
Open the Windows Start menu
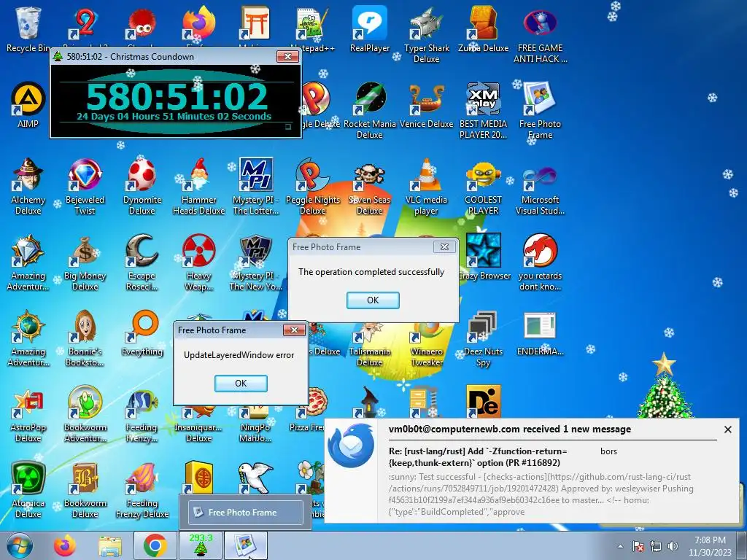[20, 546]
